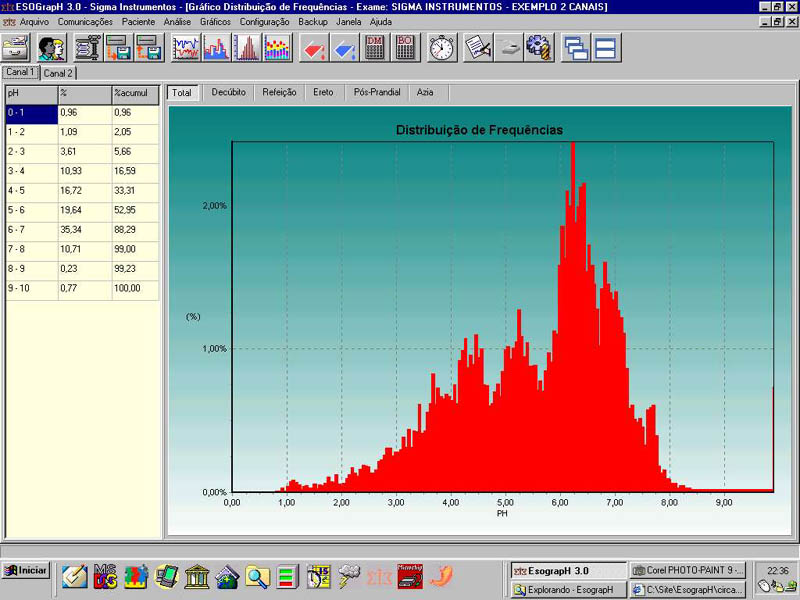800x600 pixels.
Task: Click the stopwatch timer icon
Action: pos(442,47)
